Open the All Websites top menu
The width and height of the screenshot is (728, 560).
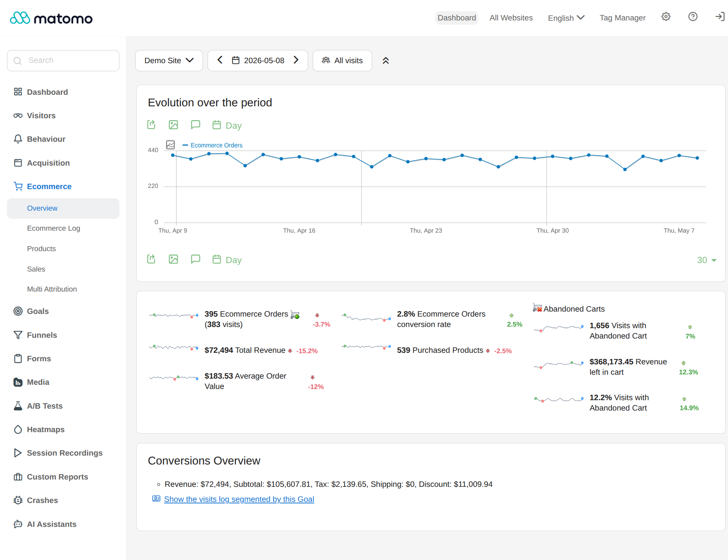pyautogui.click(x=511, y=18)
